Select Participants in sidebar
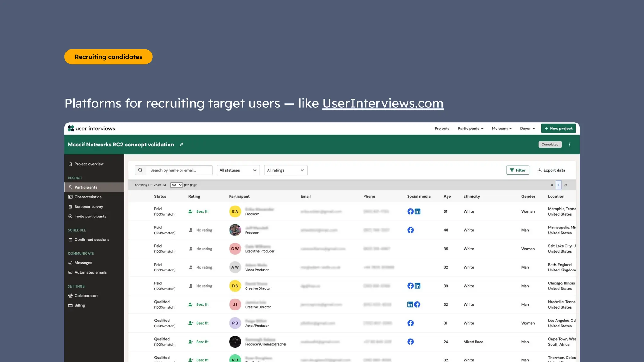Image resolution: width=644 pixels, height=362 pixels. click(94, 187)
